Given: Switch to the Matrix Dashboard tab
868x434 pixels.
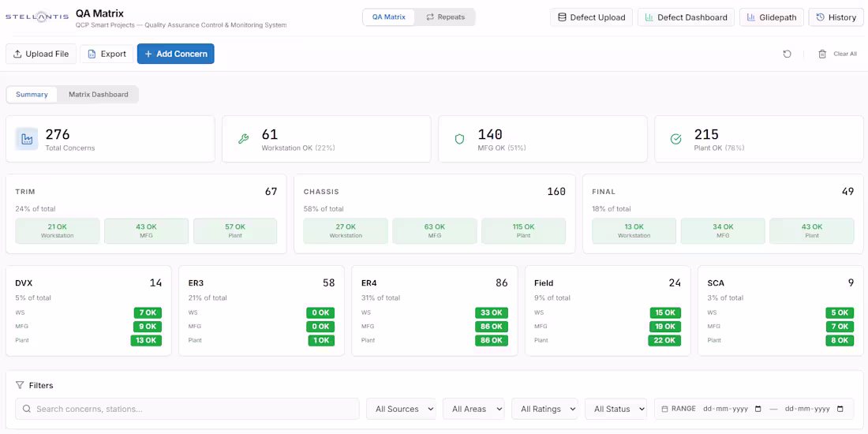Looking at the screenshot, I should (x=99, y=95).
